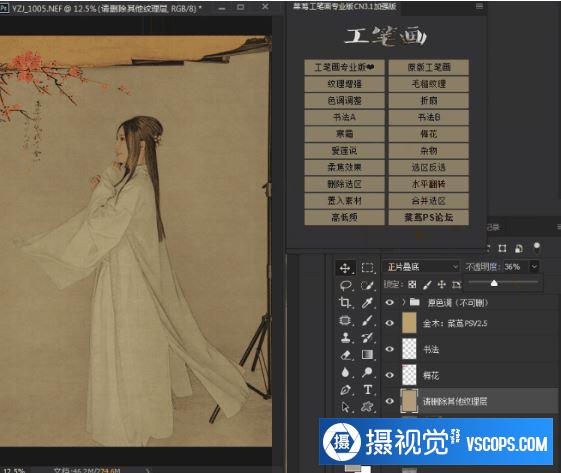Open the plugin panel flyout menu icon
The height and width of the screenshot is (473, 561).
pos(479,6)
